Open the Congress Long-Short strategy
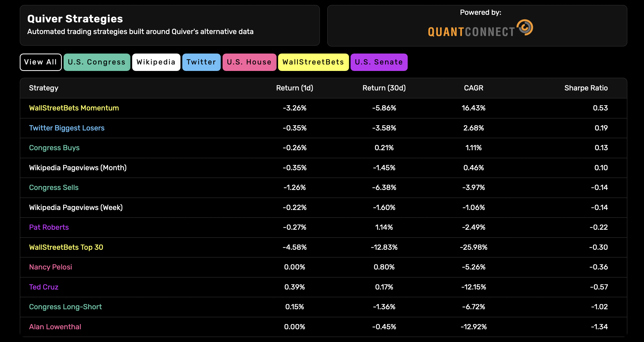The height and width of the screenshot is (342, 644). (65, 307)
